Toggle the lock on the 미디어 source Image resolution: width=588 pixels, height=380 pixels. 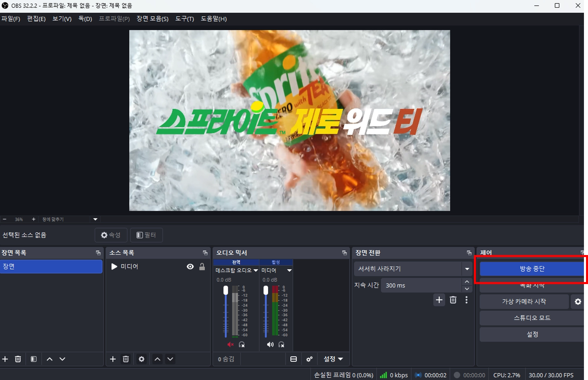click(202, 267)
